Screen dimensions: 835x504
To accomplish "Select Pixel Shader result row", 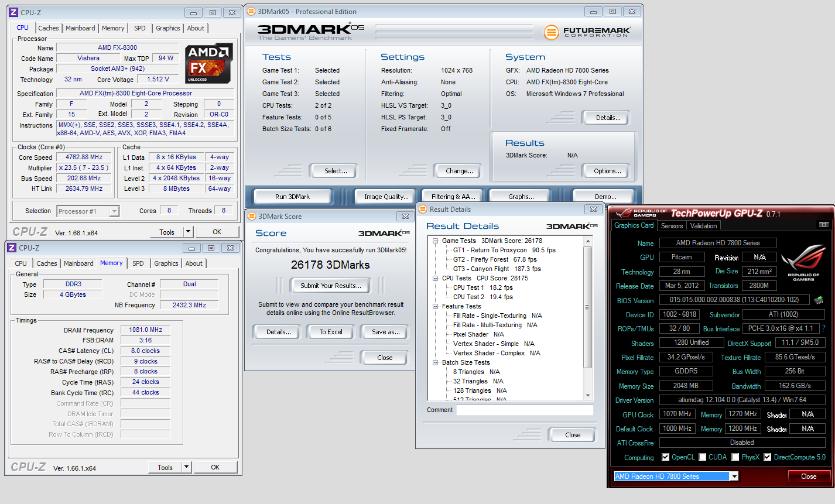I will coord(478,334).
